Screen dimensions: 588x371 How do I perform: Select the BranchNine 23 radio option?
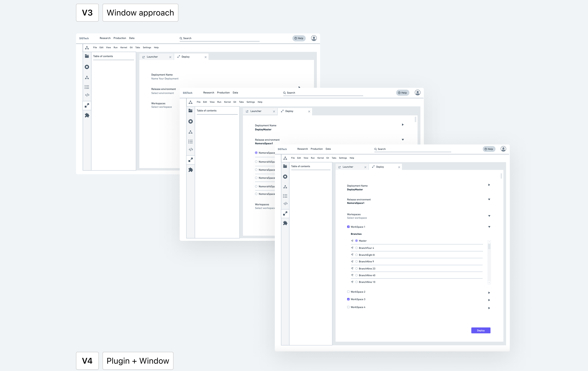pos(356,268)
